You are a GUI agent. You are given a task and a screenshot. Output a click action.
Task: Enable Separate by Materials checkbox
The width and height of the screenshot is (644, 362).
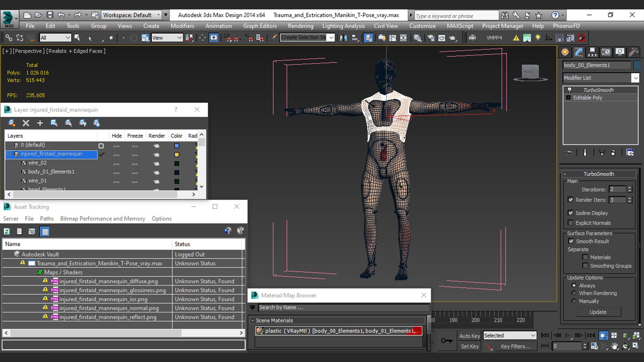tap(585, 257)
